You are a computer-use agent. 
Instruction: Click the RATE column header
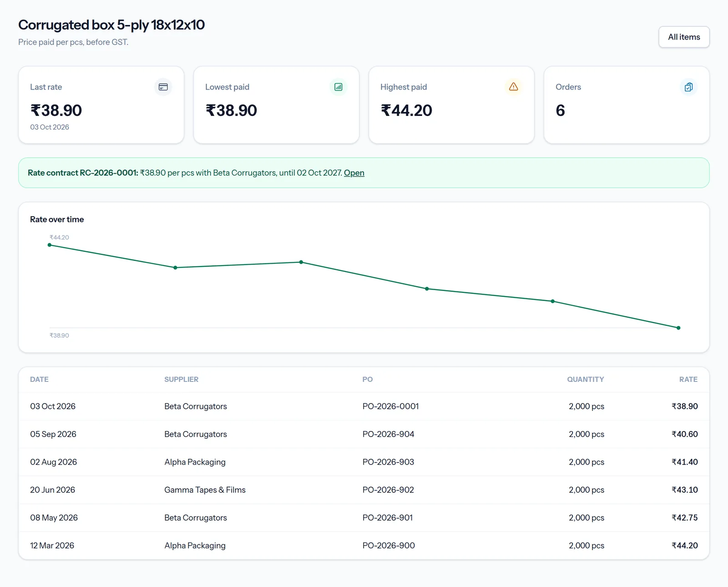tap(688, 379)
